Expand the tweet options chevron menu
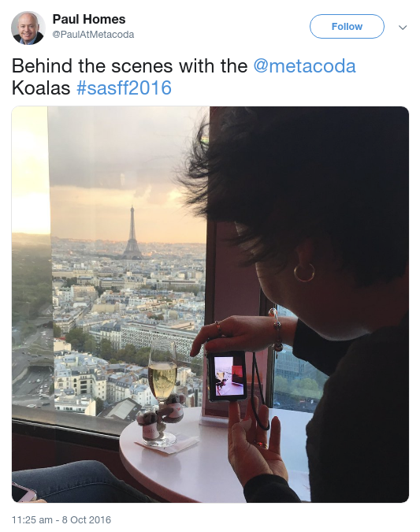The width and height of the screenshot is (420, 532). [403, 27]
